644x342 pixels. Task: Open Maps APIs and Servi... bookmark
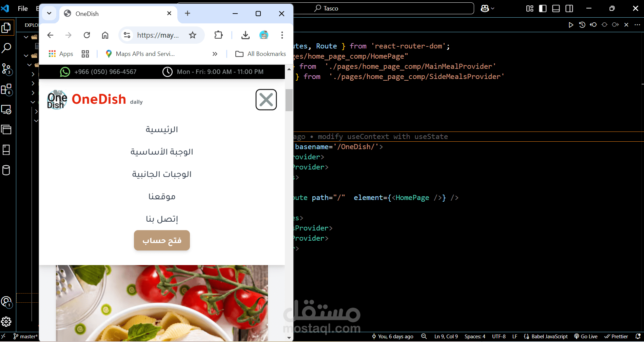tap(140, 54)
